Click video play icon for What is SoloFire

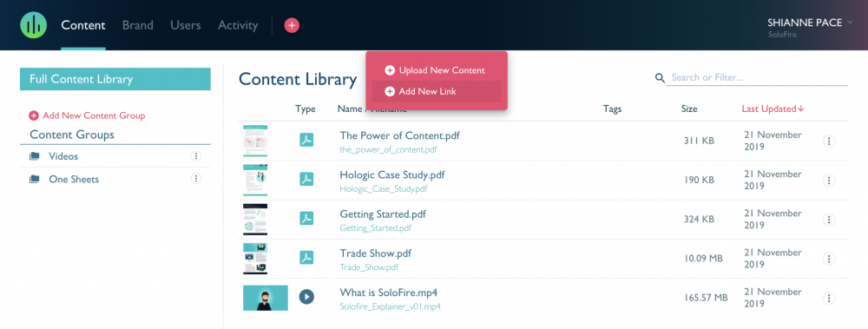point(306,297)
